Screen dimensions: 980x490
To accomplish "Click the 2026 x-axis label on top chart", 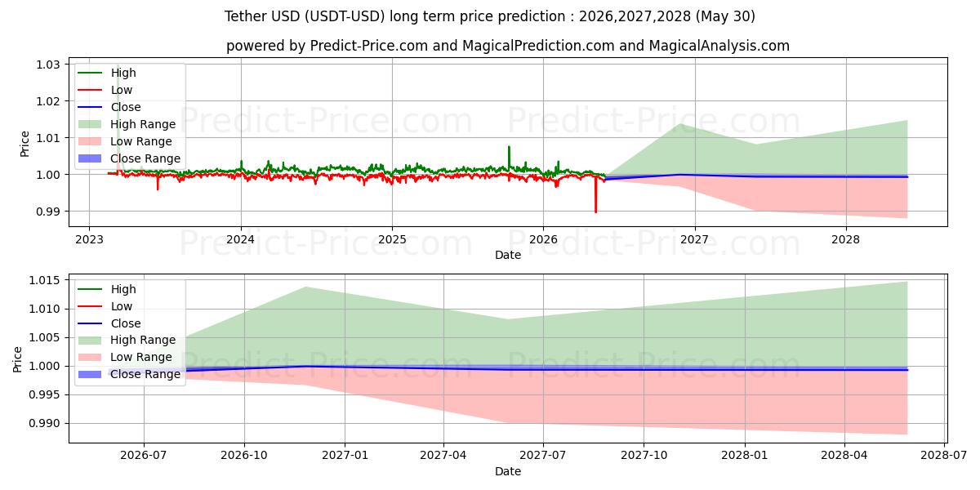I will (543, 240).
